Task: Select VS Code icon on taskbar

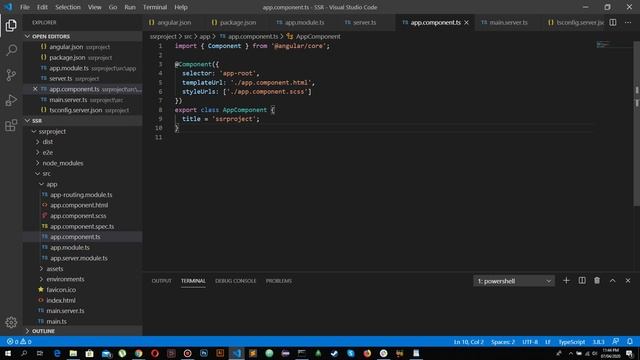Action: (237, 353)
